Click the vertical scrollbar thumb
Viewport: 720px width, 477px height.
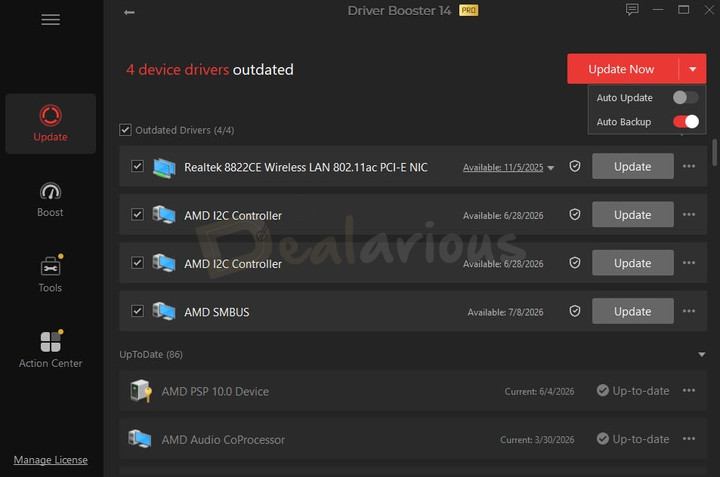tap(714, 152)
